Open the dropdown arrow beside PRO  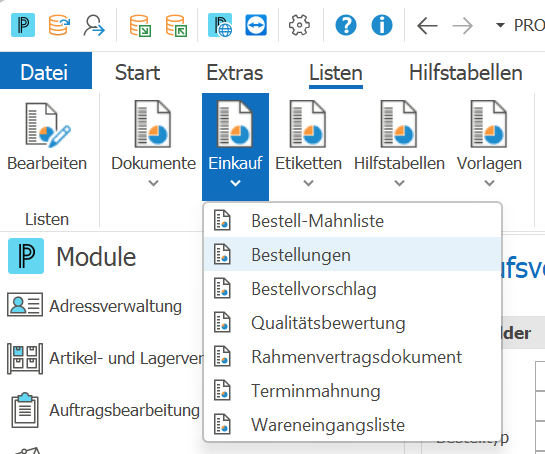coord(500,25)
